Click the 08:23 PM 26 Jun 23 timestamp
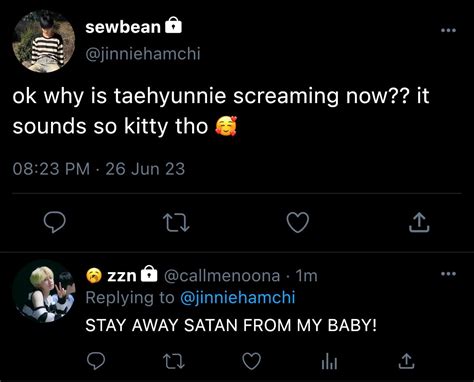The image size is (474, 382). (99, 169)
